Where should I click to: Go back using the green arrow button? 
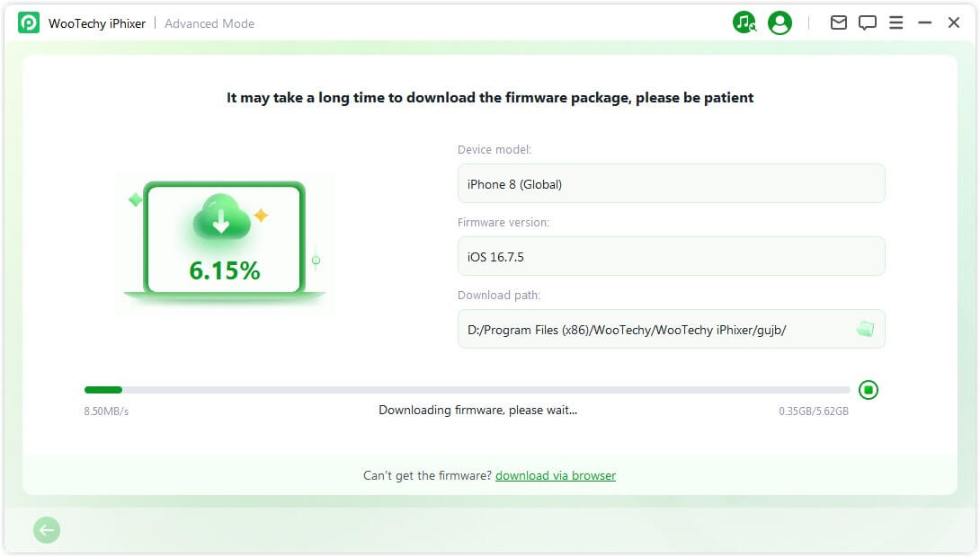[47, 531]
